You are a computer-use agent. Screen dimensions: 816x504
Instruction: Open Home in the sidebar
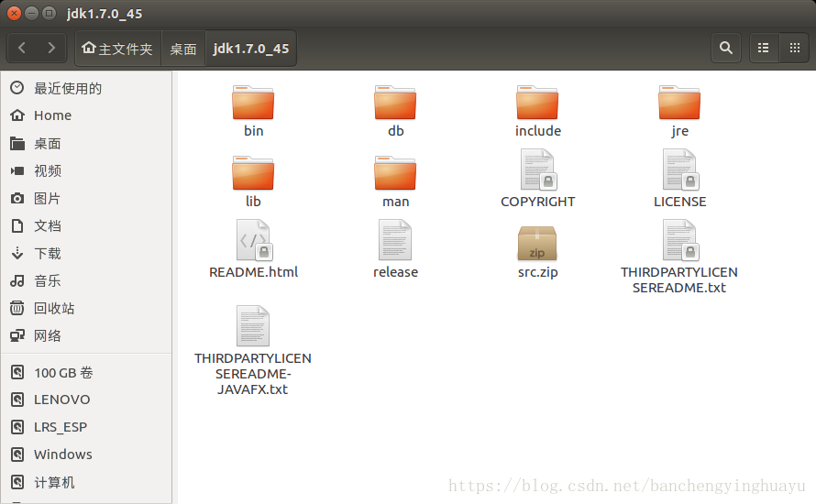[x=86, y=115]
